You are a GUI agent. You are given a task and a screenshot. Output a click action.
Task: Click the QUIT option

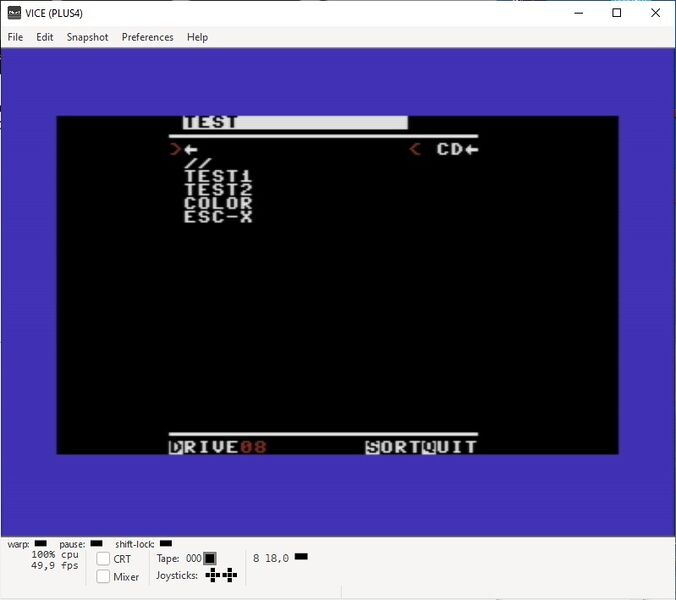[449, 447]
